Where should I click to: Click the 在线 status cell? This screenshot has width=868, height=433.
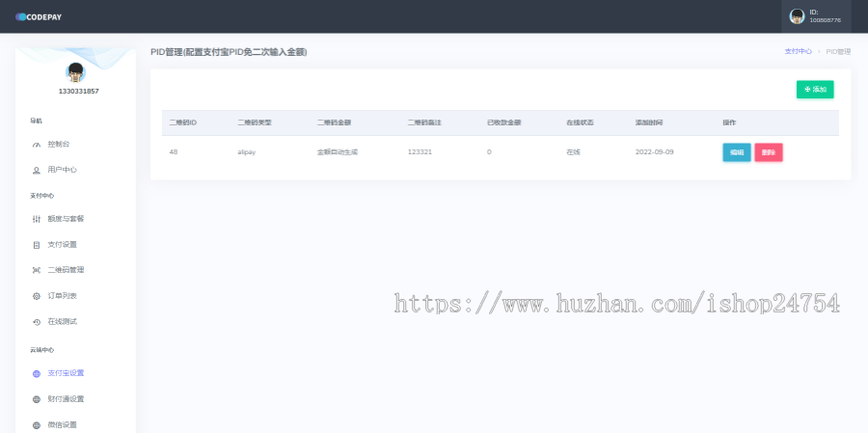coord(573,151)
